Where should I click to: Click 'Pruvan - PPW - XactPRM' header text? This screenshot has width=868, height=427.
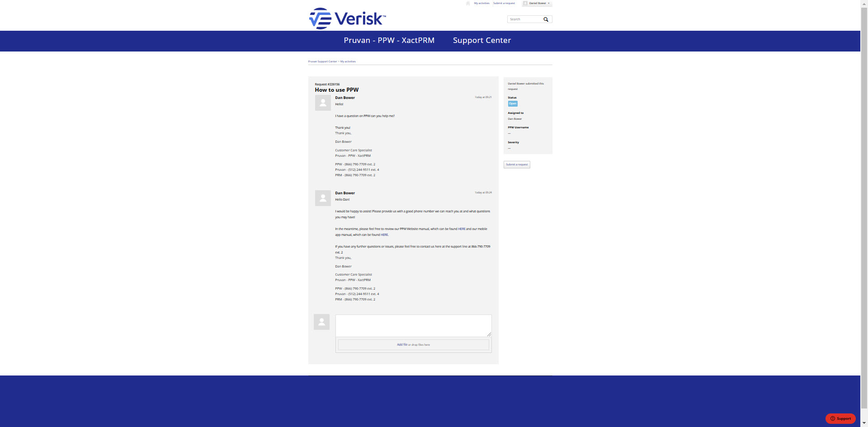[x=389, y=40]
